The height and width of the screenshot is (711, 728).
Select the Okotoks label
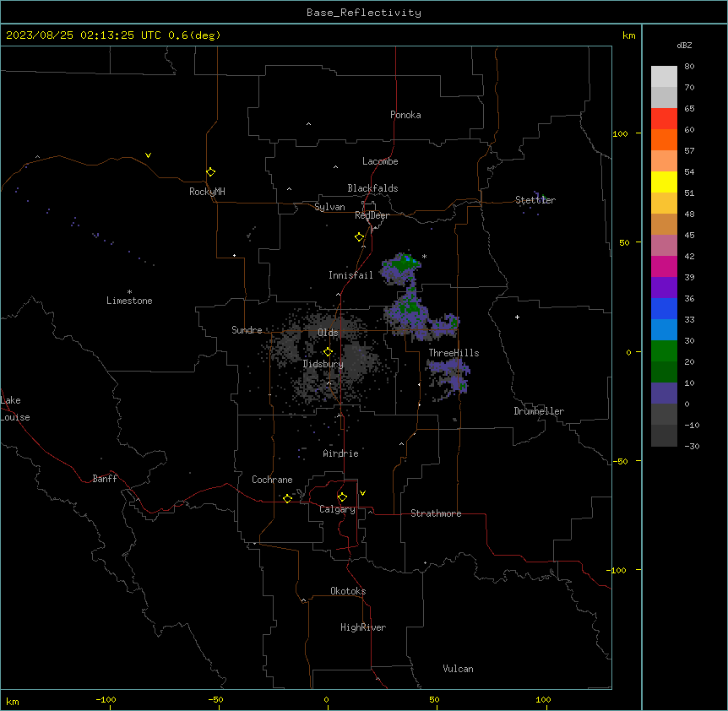[348, 591]
